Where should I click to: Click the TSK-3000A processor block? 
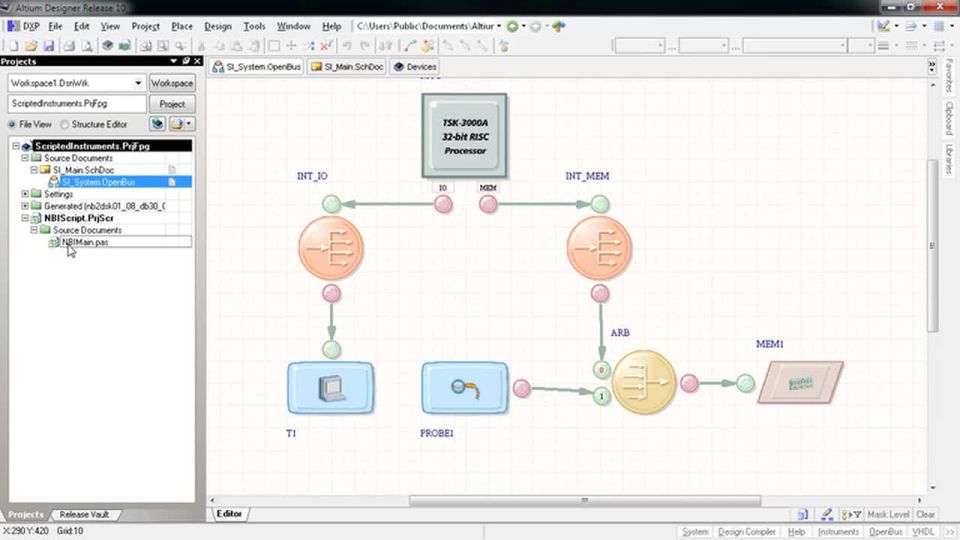coord(465,136)
